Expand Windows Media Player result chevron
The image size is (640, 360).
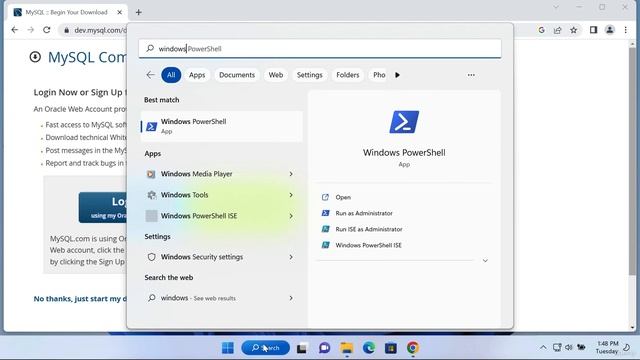tap(291, 174)
